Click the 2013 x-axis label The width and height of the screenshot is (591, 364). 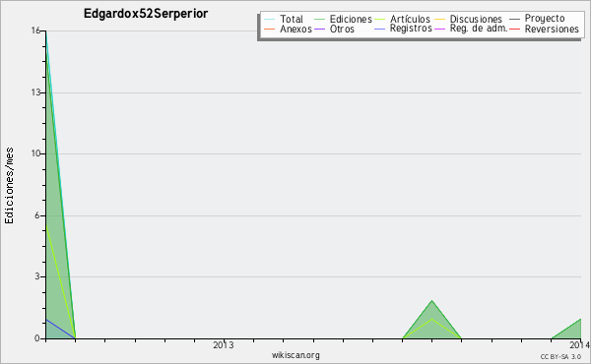click(224, 344)
